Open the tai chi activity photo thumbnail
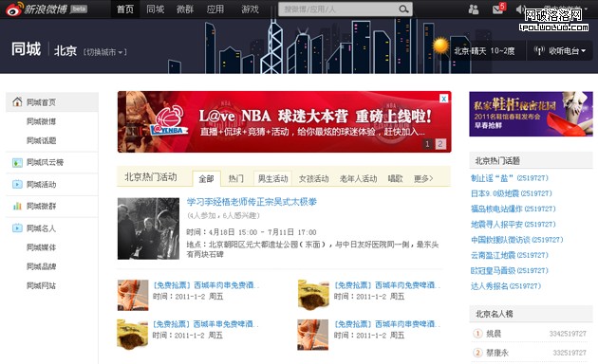The image size is (598, 364). pos(148,228)
